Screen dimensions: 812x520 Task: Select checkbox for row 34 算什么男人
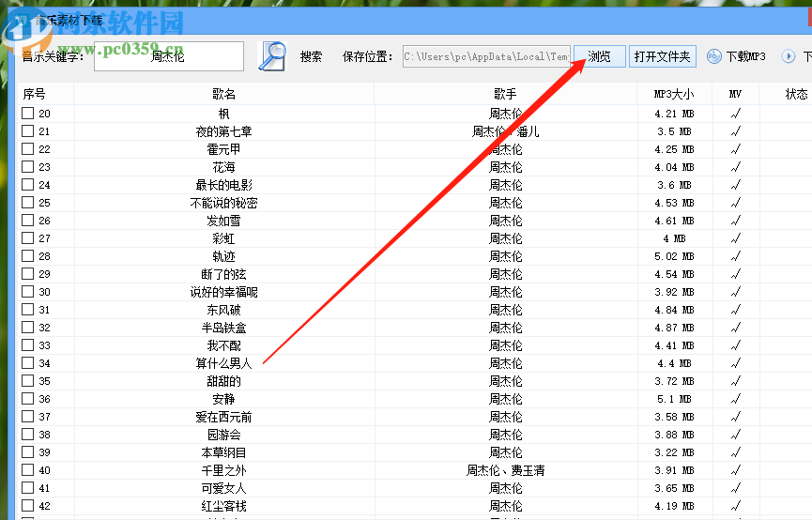tap(28, 363)
